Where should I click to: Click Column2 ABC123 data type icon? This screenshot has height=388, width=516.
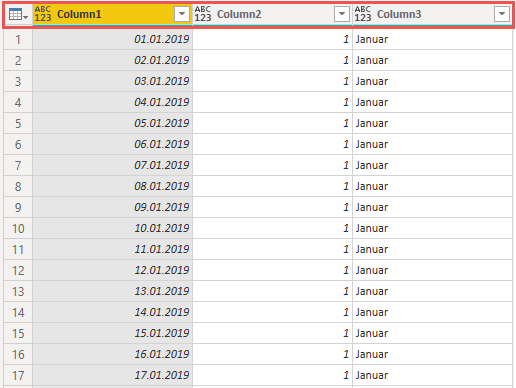pos(203,14)
